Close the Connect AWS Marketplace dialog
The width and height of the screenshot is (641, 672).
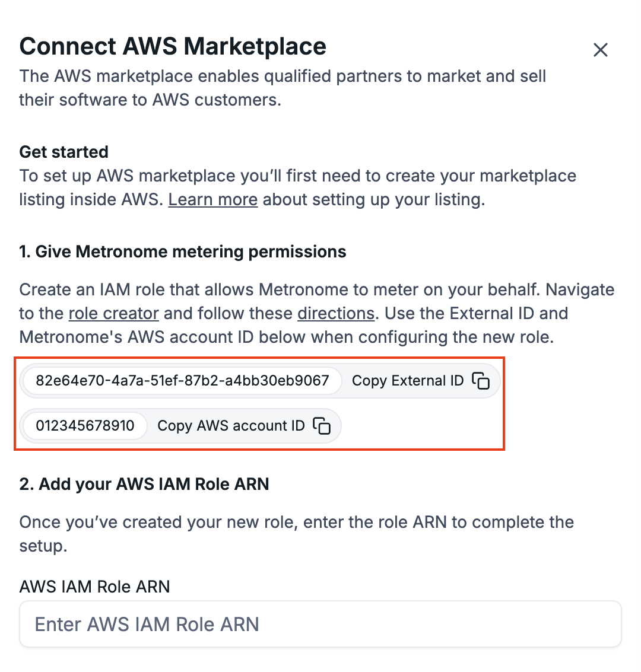click(601, 50)
